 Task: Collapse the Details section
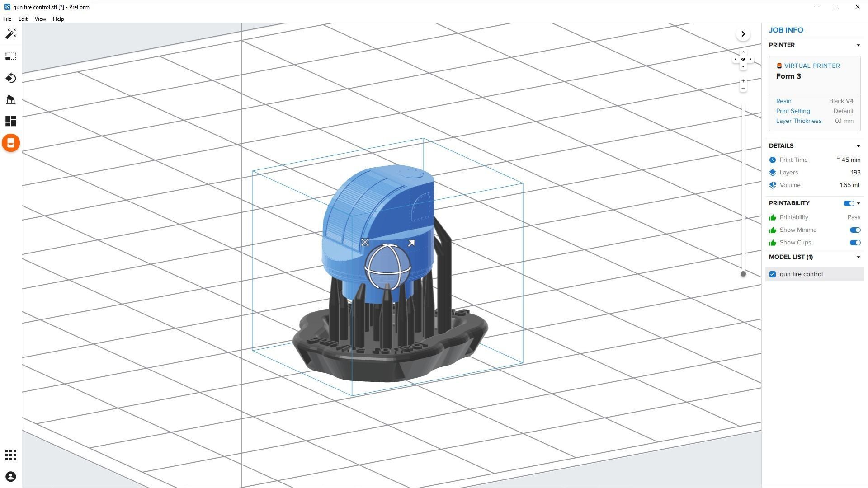coord(858,146)
